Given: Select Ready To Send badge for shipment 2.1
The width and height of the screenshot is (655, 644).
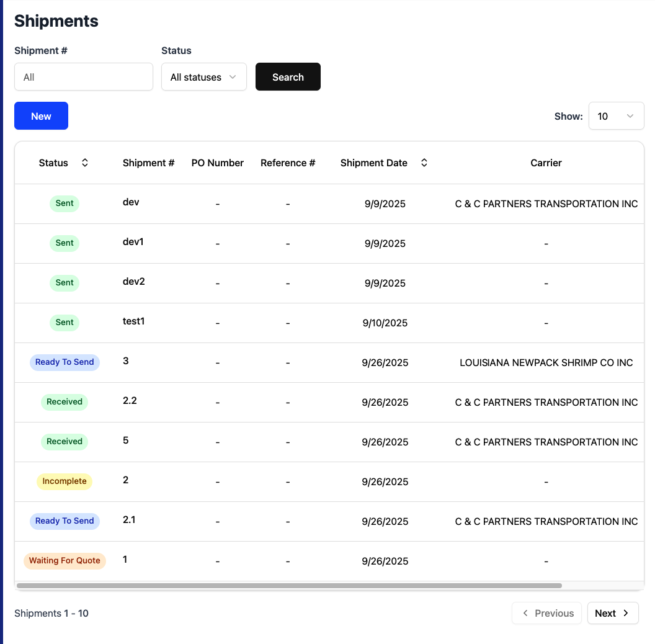Looking at the screenshot, I should [x=65, y=521].
